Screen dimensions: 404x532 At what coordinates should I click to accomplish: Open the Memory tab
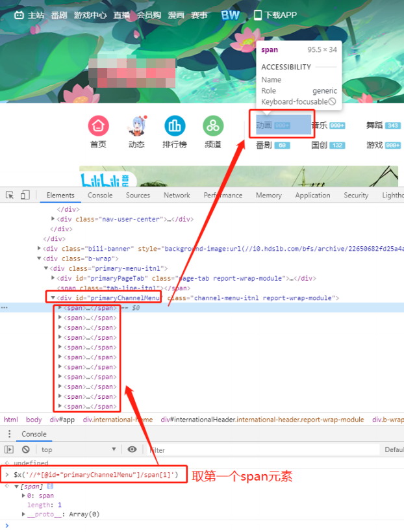(269, 195)
